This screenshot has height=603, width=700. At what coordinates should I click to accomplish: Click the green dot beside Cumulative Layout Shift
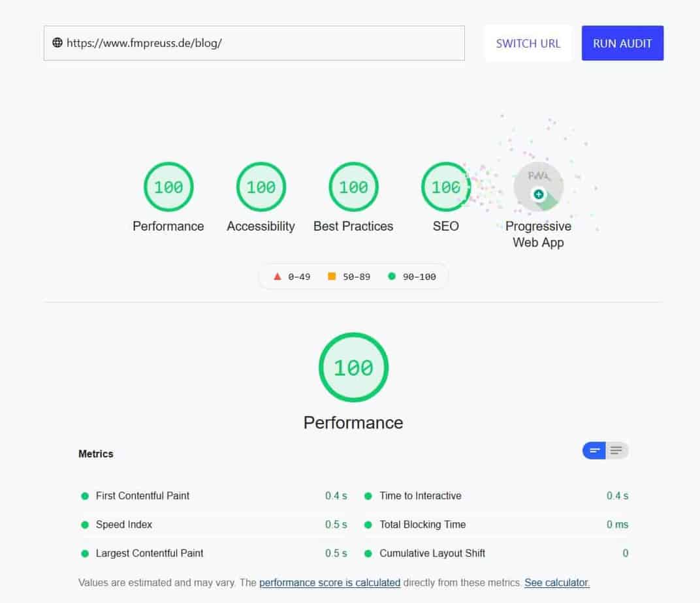(368, 553)
